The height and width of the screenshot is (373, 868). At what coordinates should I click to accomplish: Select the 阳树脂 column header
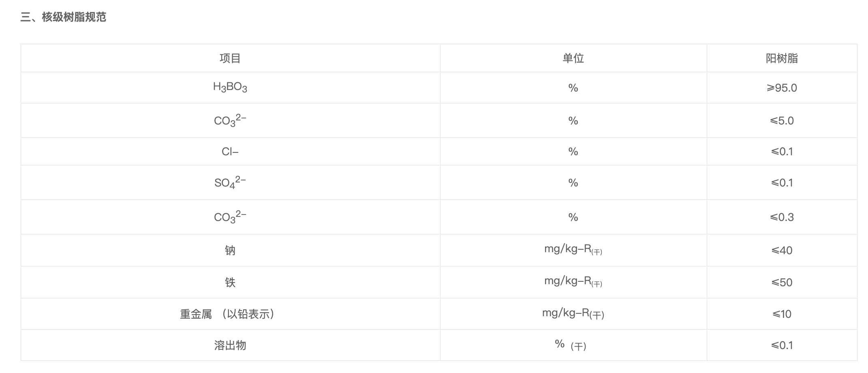click(x=782, y=58)
